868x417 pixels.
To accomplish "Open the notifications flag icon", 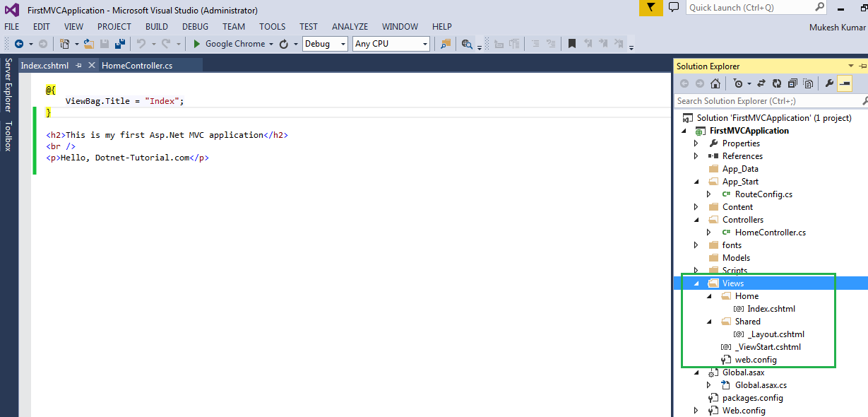I will pyautogui.click(x=651, y=8).
